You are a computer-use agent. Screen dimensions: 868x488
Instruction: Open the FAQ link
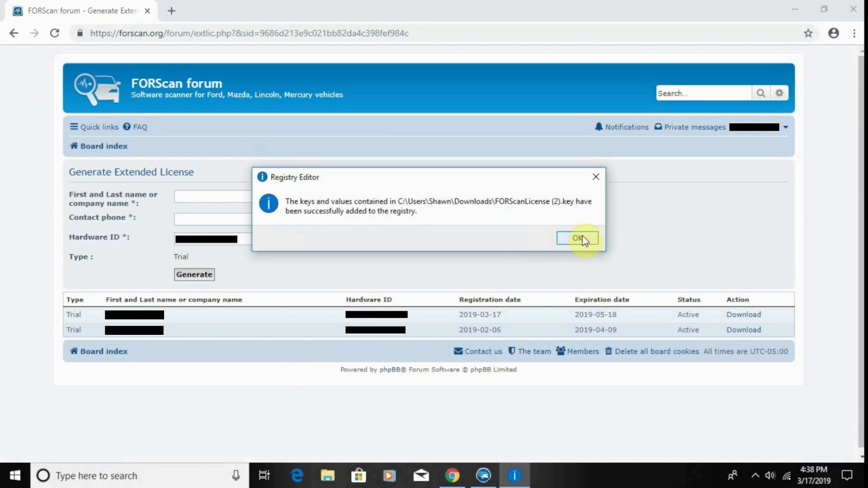(135, 127)
